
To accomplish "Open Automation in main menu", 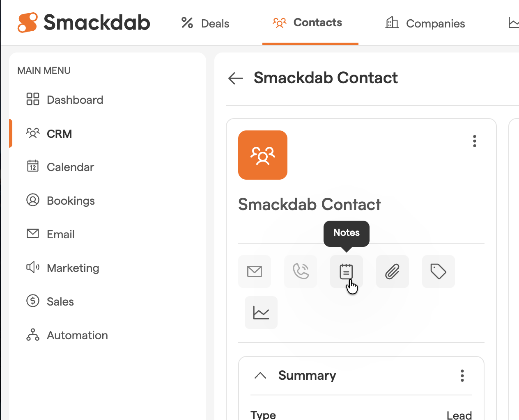I will pos(67,335).
